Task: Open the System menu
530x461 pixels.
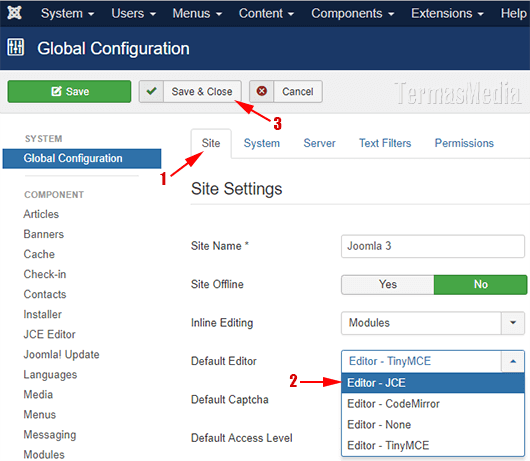Action: [67, 14]
